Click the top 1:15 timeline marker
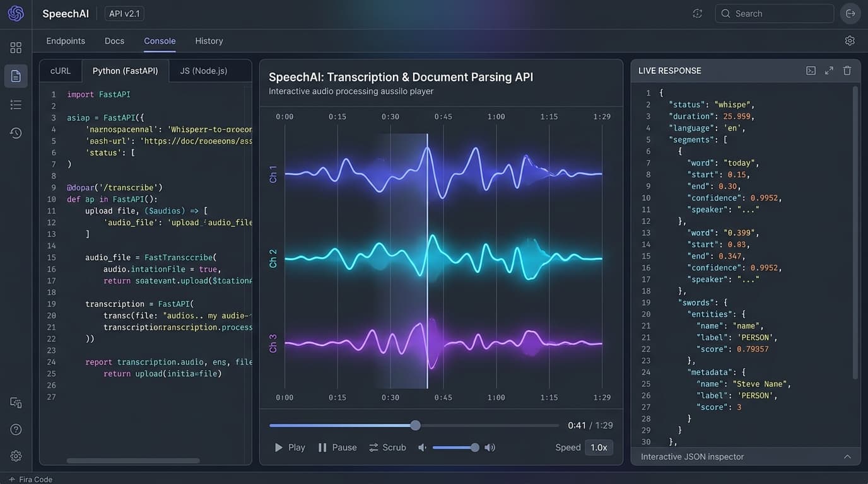The height and width of the screenshot is (484, 868). (x=549, y=117)
